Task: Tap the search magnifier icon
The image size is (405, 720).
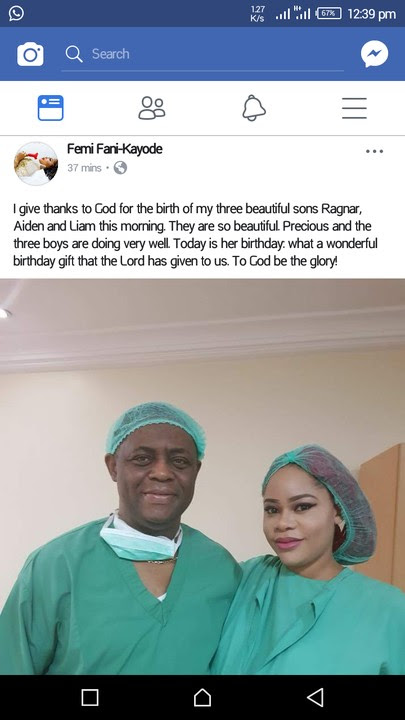Action: [73, 54]
